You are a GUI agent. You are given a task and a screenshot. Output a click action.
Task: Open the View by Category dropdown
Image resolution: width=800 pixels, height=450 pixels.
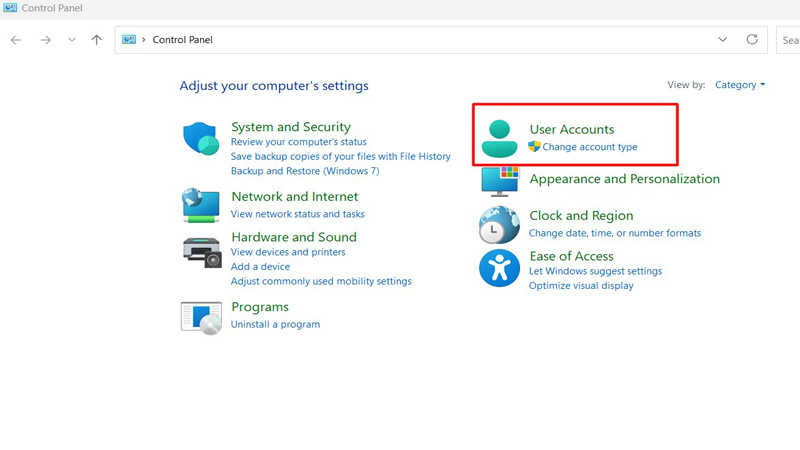click(740, 85)
